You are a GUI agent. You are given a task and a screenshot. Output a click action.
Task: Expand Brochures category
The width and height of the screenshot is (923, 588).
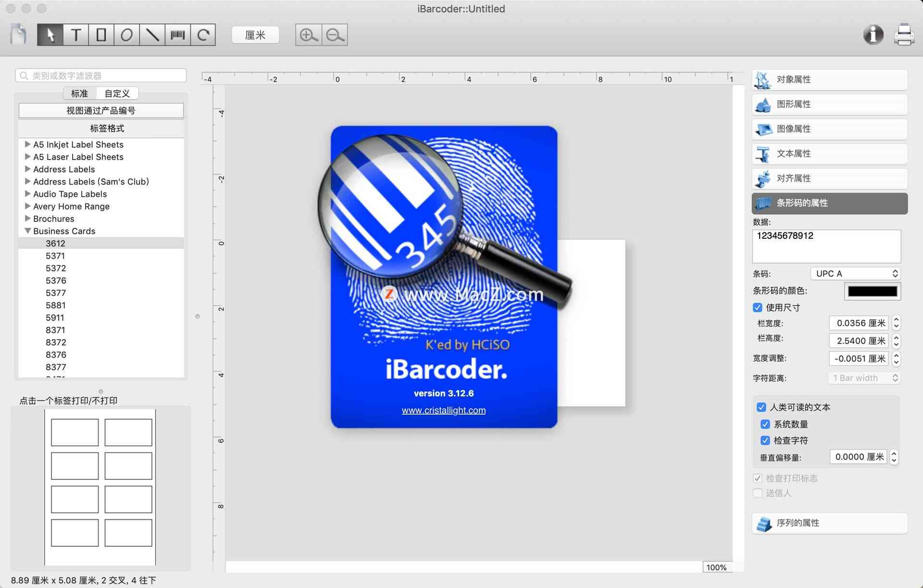pos(27,219)
